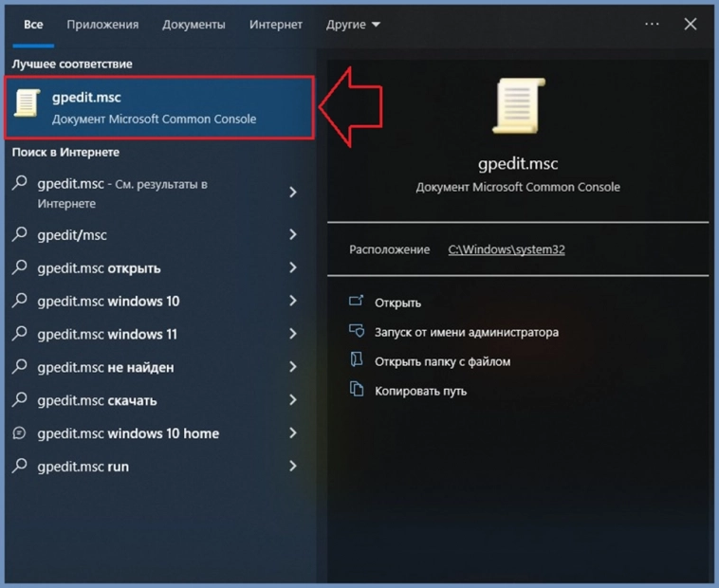Switch to the Приложения tab

(102, 25)
